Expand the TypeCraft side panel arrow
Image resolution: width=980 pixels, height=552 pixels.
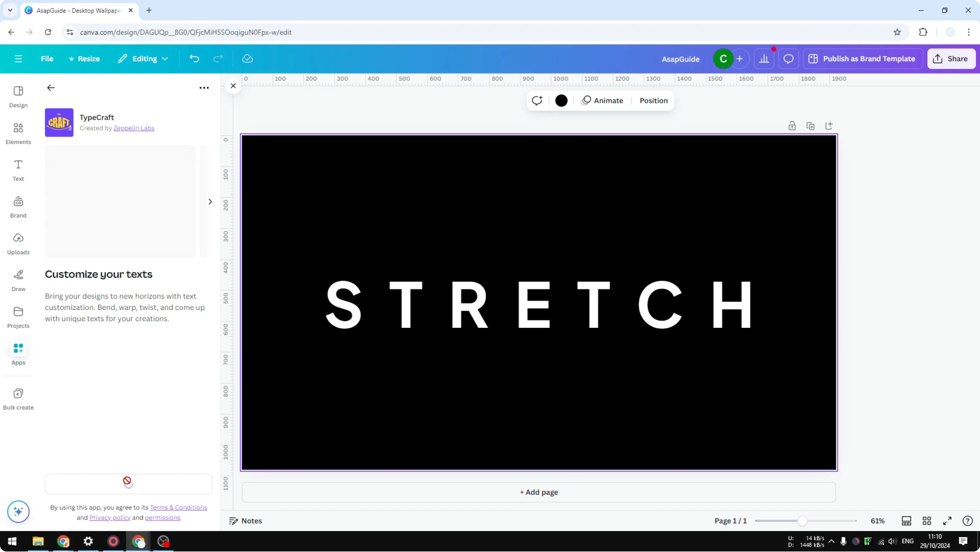(210, 201)
